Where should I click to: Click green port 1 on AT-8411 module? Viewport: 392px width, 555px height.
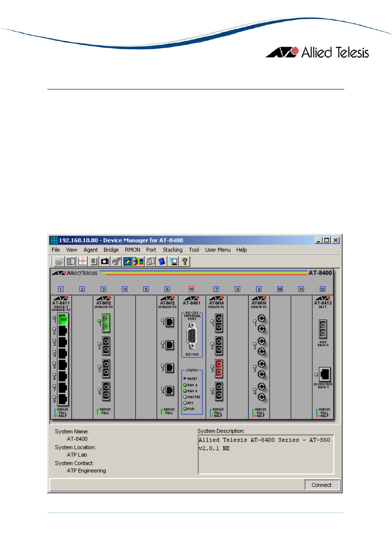(63, 319)
